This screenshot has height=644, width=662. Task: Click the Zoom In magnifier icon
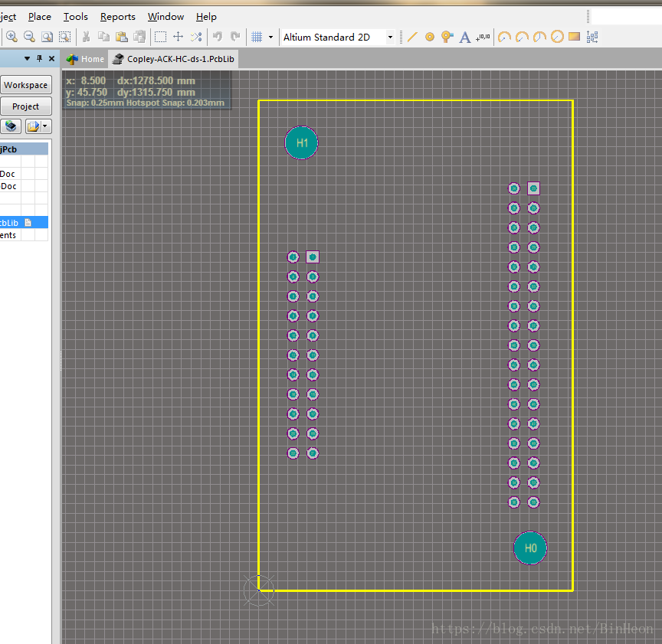(12, 37)
